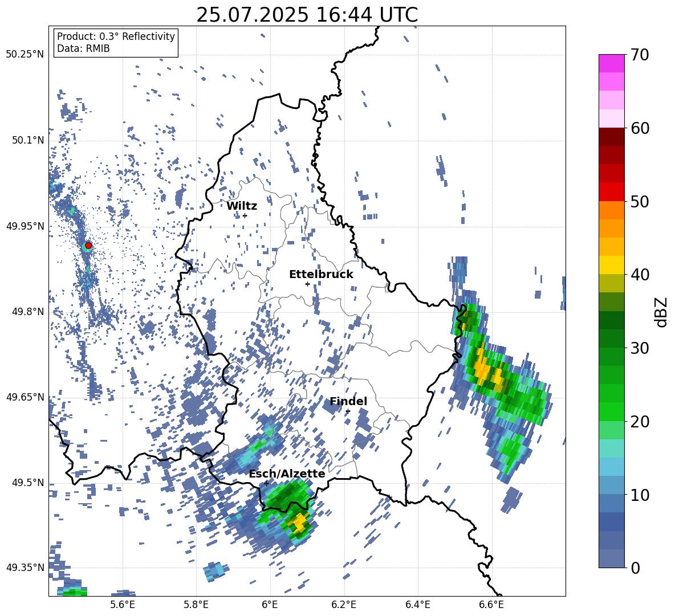This screenshot has height=616, width=675.
Task: Click the 6°E longitude label
Action: (x=270, y=605)
